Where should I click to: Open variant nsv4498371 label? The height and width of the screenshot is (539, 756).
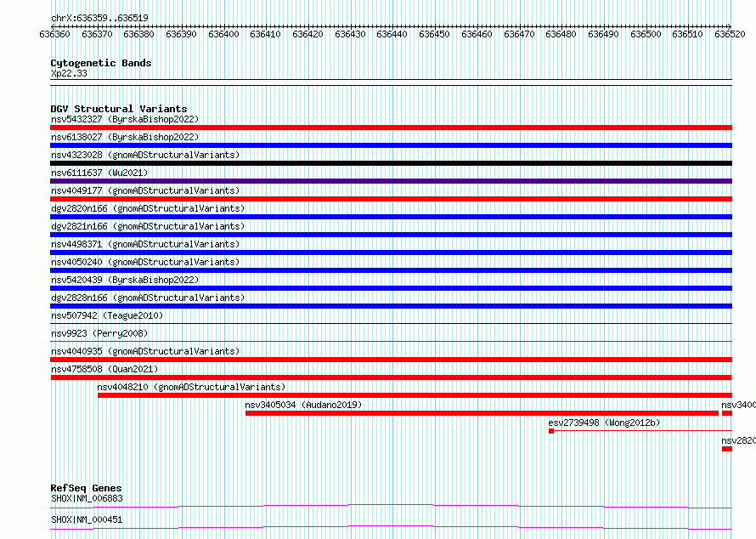point(145,244)
